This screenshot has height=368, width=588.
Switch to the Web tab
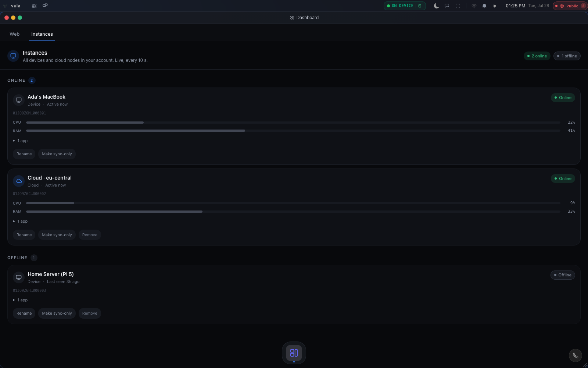15,34
